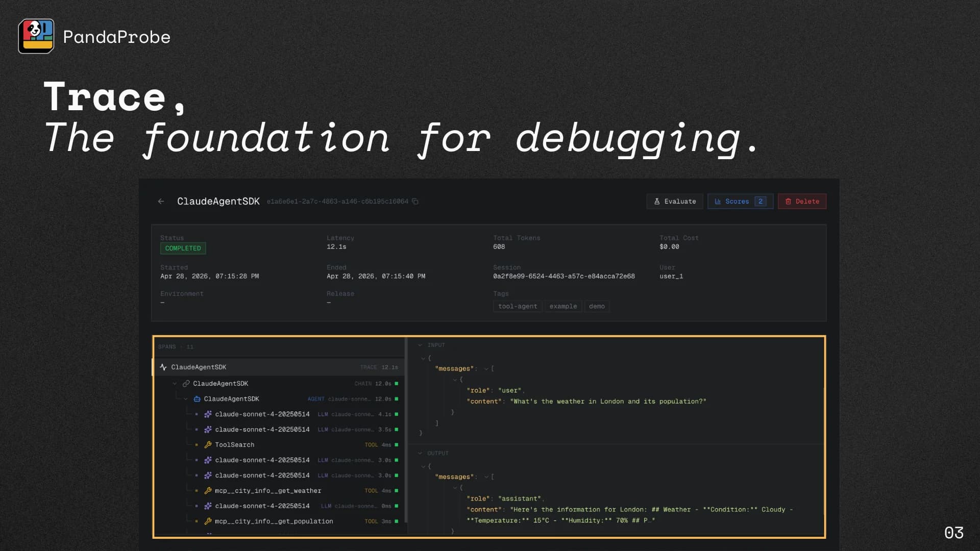Click the Latency value "12.1s"
This screenshot has height=551, width=980.
click(336, 247)
